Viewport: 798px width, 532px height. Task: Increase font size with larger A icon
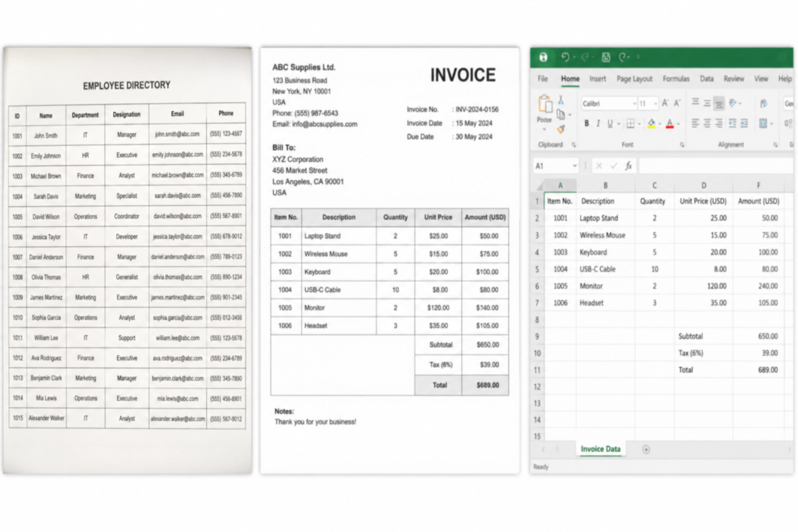(x=665, y=103)
